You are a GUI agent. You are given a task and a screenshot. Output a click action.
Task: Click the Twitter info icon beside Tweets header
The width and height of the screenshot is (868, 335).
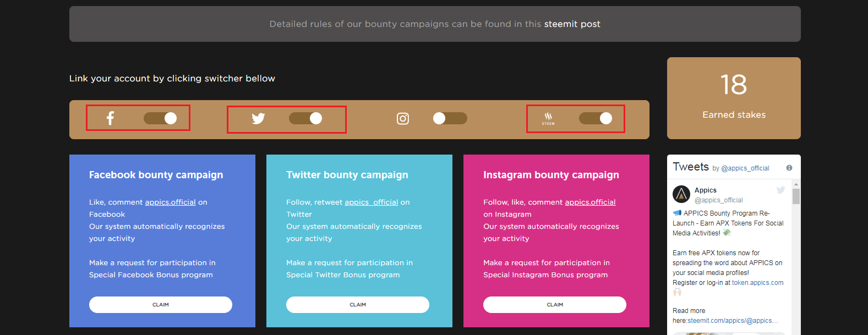tap(789, 168)
